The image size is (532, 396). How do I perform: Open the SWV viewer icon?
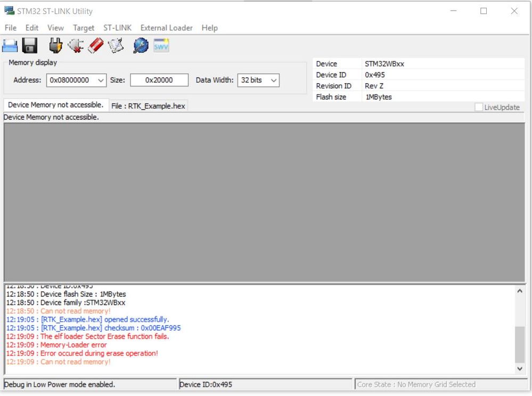161,45
